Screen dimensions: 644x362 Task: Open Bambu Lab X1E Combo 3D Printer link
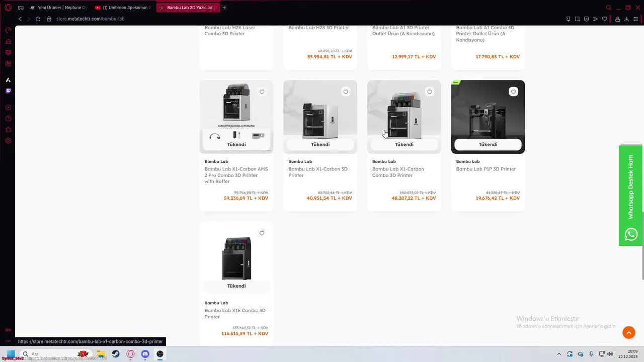pyautogui.click(x=235, y=314)
